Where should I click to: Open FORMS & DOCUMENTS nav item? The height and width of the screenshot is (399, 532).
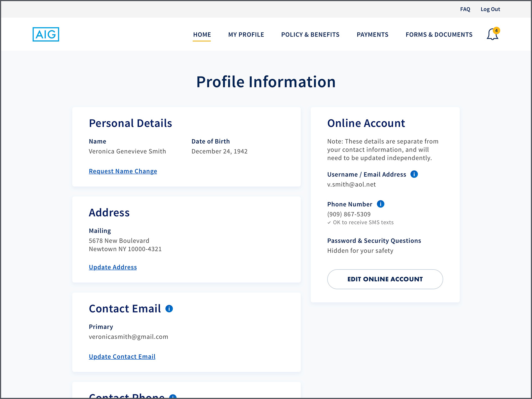click(x=439, y=35)
